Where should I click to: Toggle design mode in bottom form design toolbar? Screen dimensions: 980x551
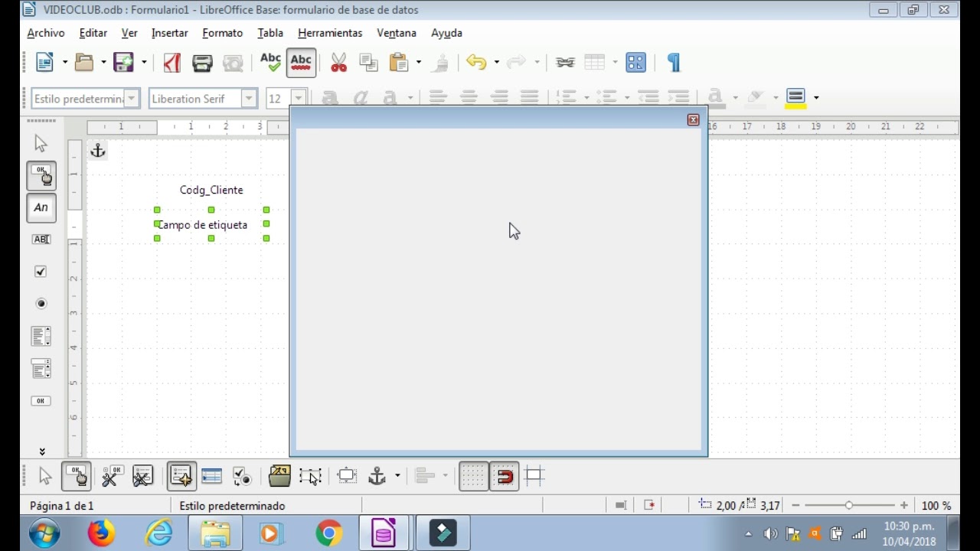click(77, 476)
